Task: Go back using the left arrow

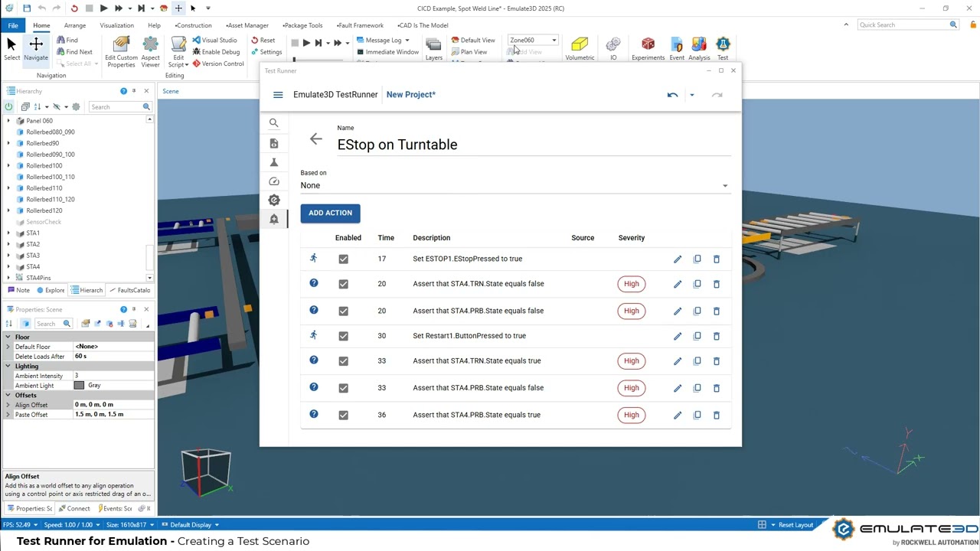Action: 316,139
